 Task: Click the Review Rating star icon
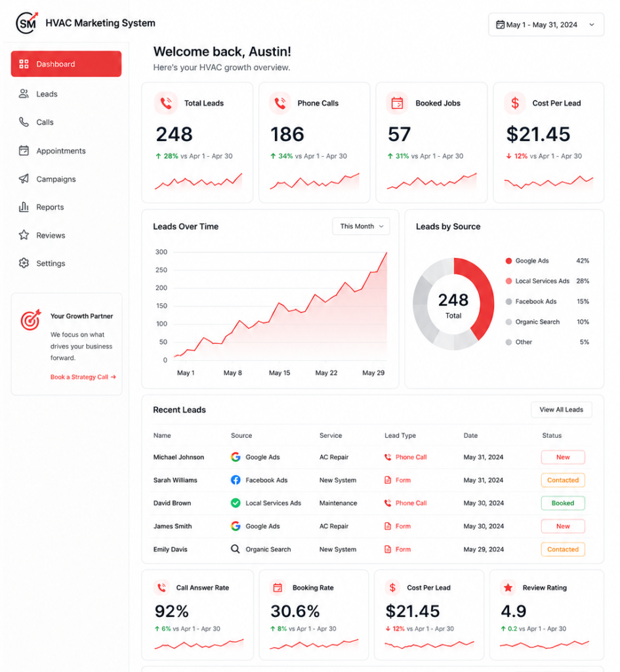[x=508, y=587]
